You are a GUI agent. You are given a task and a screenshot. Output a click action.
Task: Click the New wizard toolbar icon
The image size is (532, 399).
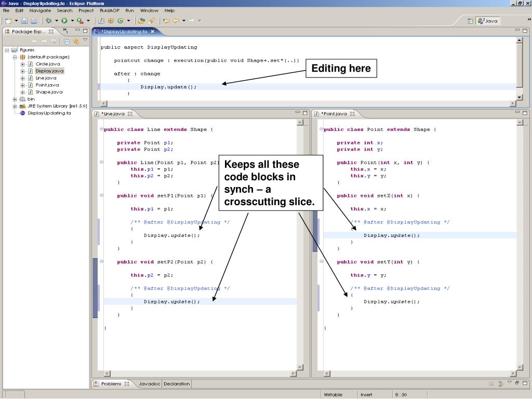(8, 21)
